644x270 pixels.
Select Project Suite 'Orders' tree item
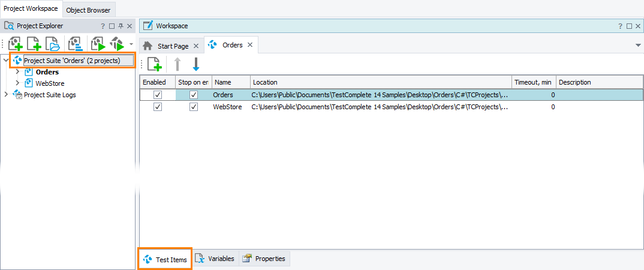[x=73, y=61]
